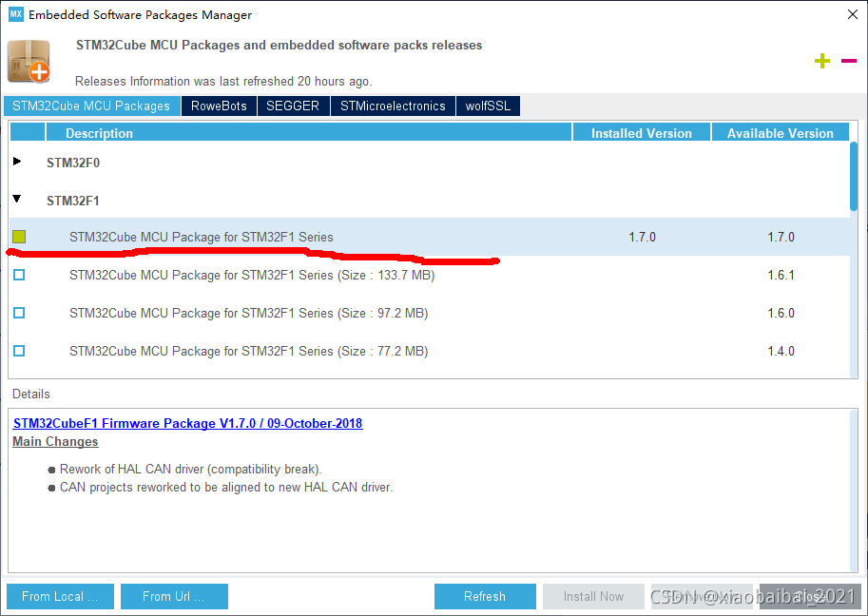Click the Install Now button
This screenshot has width=868, height=616.
click(593, 597)
